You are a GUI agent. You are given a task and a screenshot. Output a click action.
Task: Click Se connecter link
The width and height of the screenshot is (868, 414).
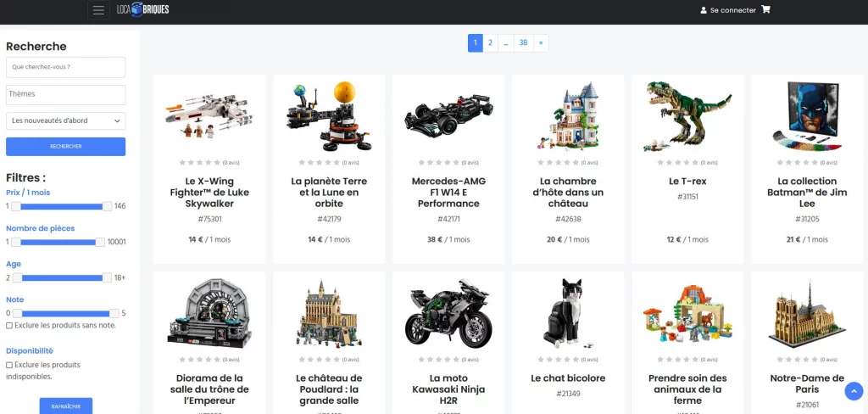click(732, 10)
